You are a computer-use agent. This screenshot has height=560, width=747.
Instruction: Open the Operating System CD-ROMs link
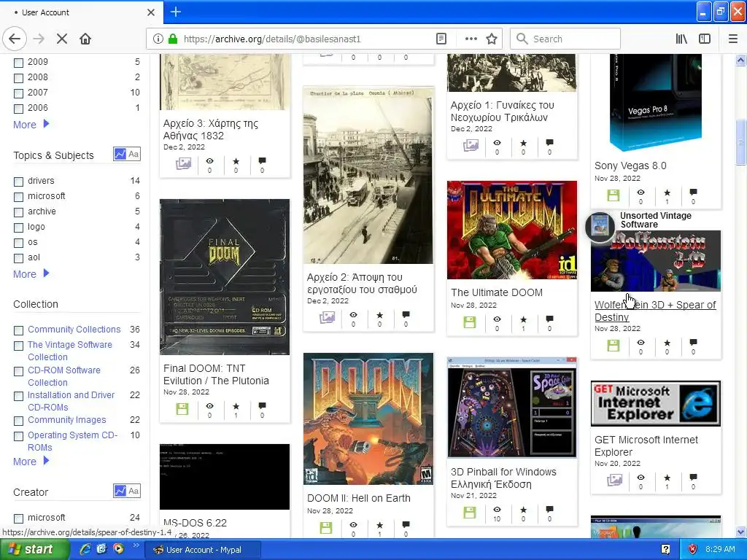[x=72, y=441]
